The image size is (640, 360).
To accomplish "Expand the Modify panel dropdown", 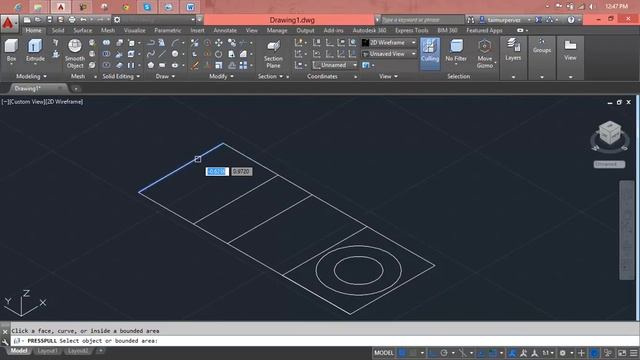I will (221, 76).
